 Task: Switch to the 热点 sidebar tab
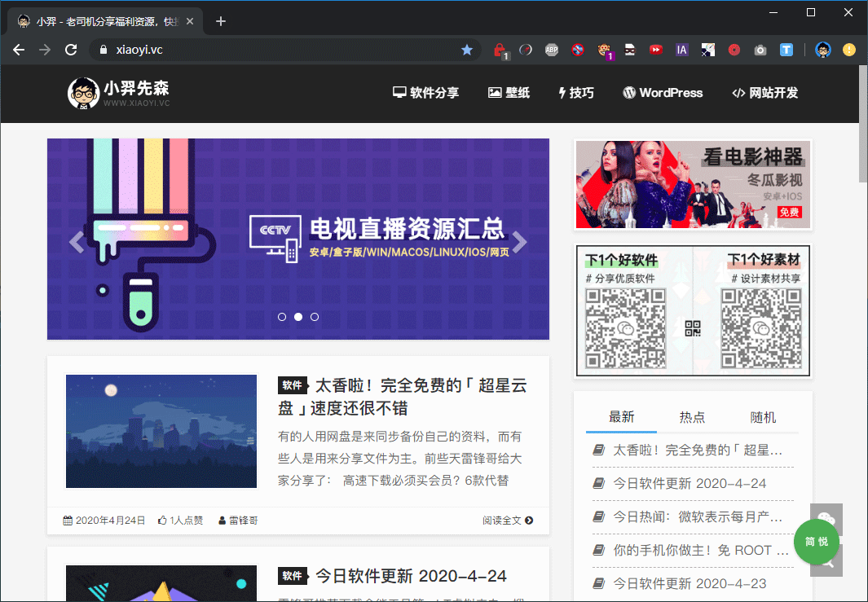coord(692,417)
